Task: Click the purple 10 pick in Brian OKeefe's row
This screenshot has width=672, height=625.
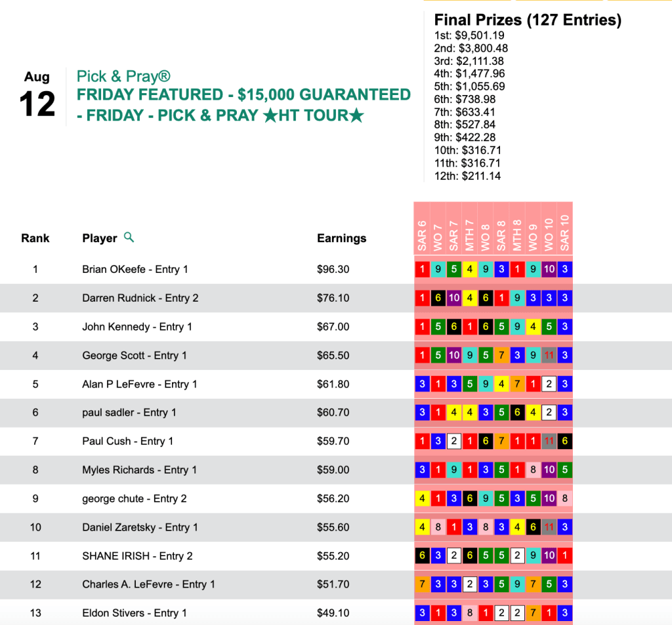Action: [x=549, y=269]
